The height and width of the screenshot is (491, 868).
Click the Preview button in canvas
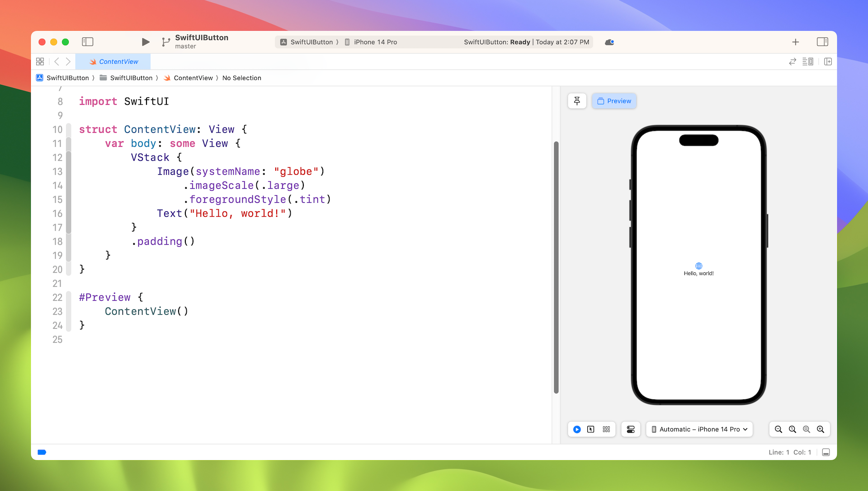coord(614,101)
